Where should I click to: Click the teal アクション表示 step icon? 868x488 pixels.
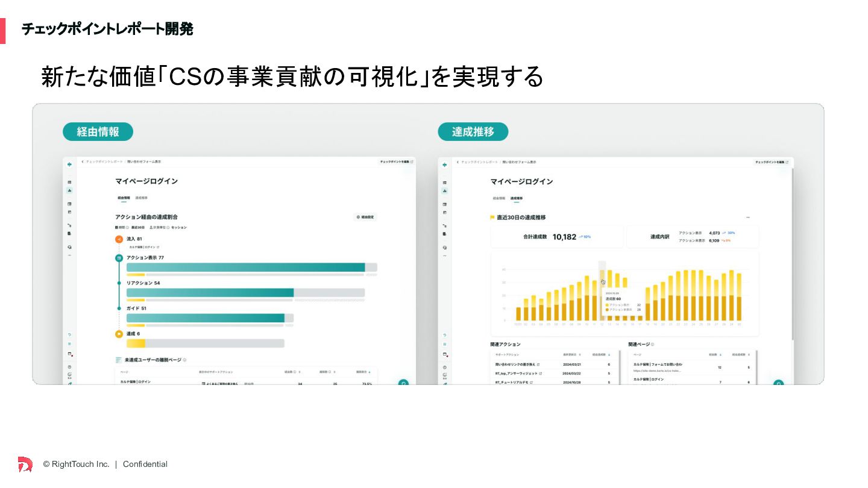[119, 258]
